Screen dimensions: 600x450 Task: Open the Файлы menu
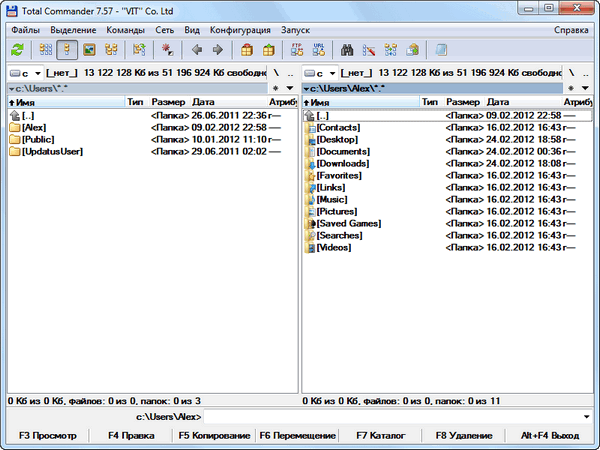click(x=25, y=29)
